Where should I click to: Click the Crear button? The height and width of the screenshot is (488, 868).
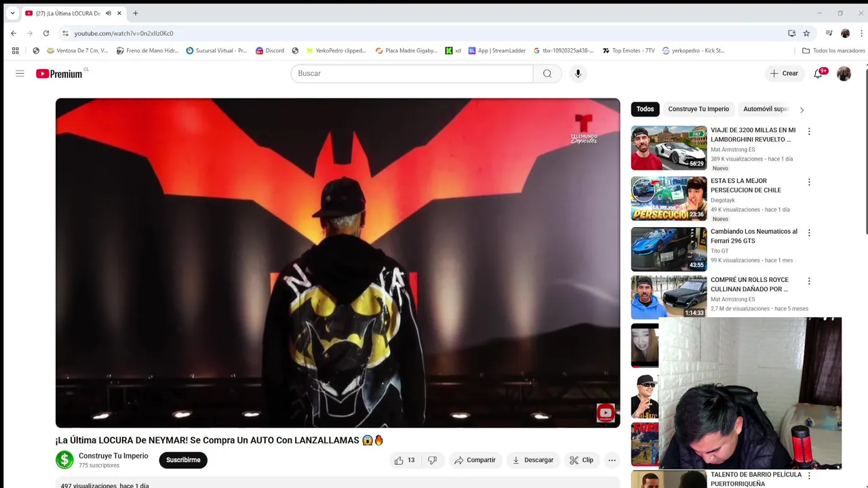tap(784, 73)
